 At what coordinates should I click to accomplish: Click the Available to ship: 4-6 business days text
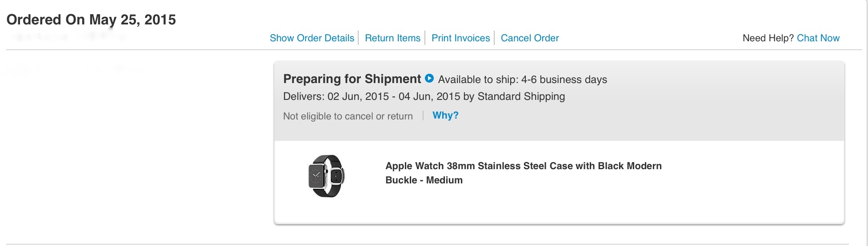(x=522, y=79)
